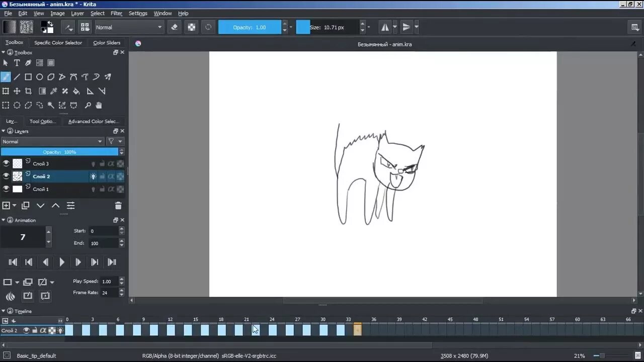Select the Contiguous Selection magic wand
Screen dimensions: 644x362
[51, 105]
